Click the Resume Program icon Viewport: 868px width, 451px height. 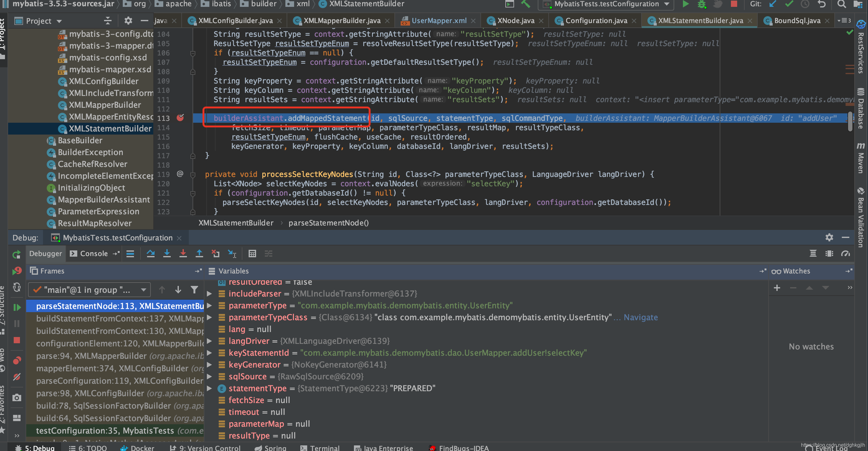(17, 307)
